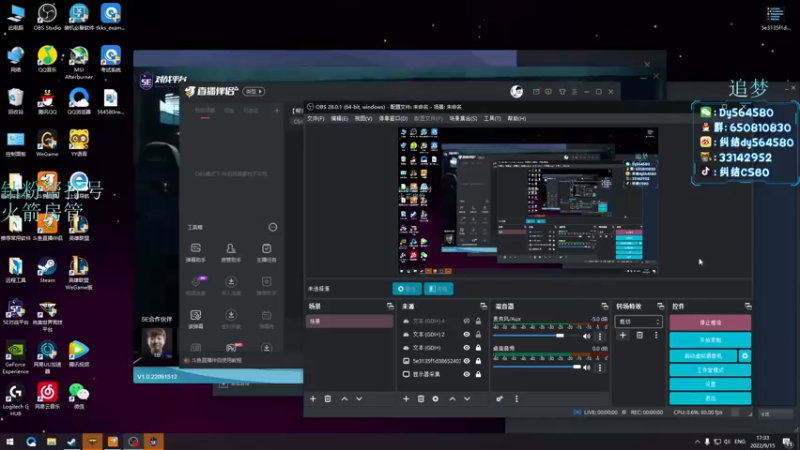
Task: Collapse the 工具箱 section in 直播伴侣
Action: pyautogui.click(x=273, y=227)
